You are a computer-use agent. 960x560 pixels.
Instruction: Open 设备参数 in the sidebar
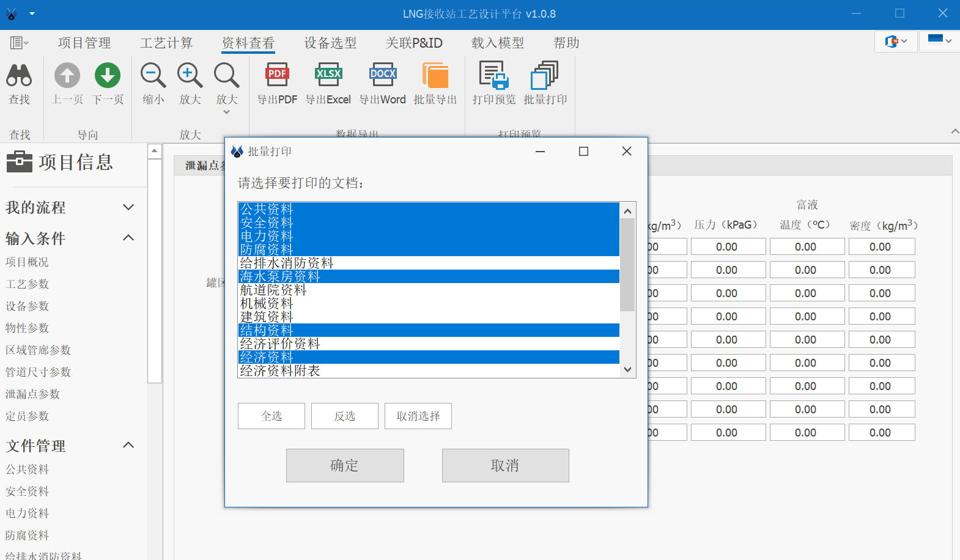pyautogui.click(x=27, y=306)
